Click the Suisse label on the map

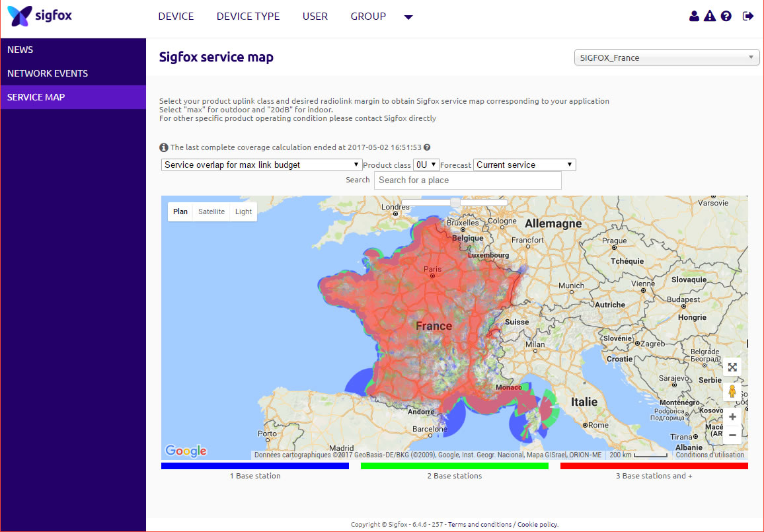(517, 322)
